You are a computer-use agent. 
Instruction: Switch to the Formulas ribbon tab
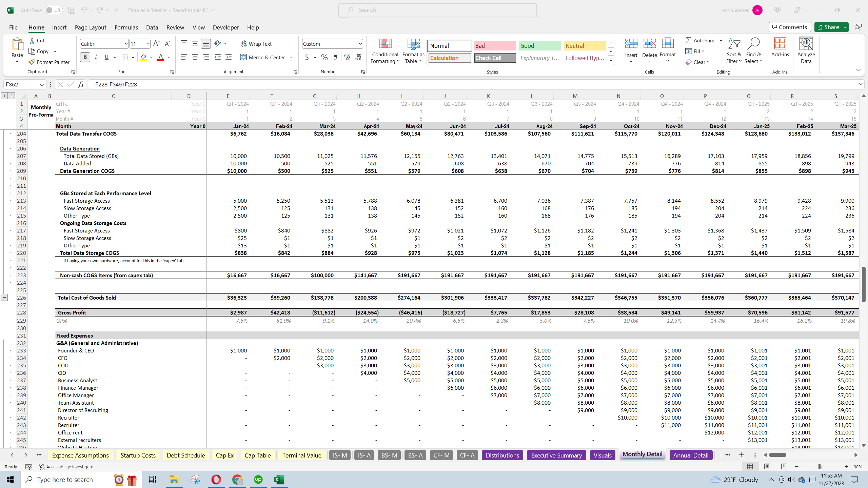pos(126,27)
